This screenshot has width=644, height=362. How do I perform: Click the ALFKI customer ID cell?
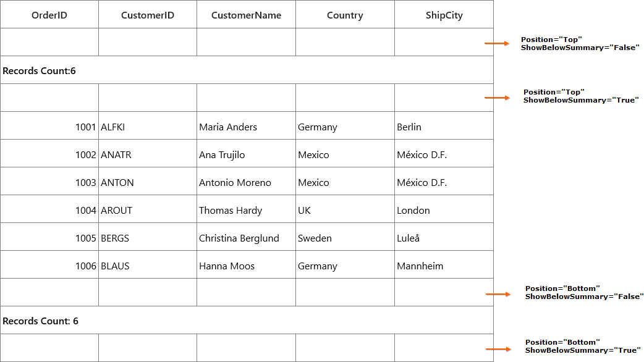pyautogui.click(x=148, y=125)
